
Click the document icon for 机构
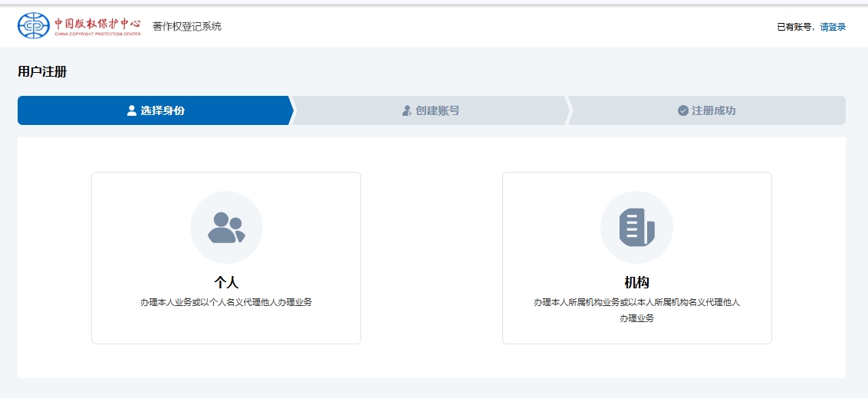tap(636, 228)
